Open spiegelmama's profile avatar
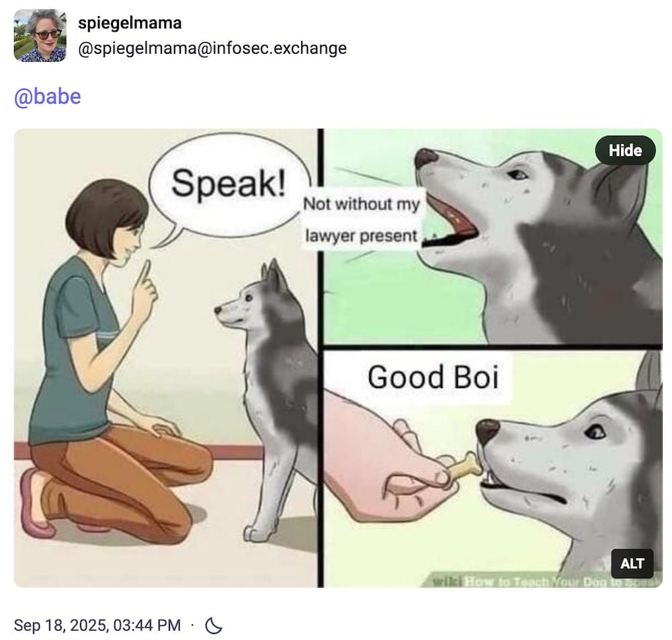Screen dimensions: 672x640 point(40,36)
